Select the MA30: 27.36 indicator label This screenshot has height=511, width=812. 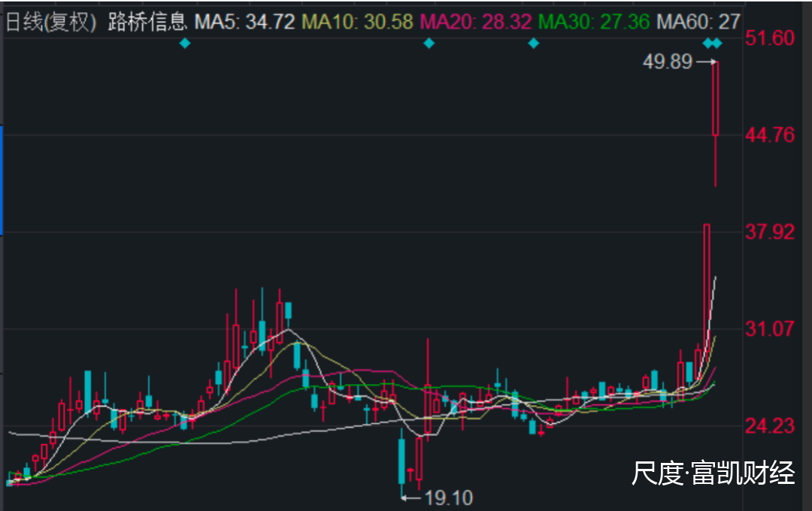[594, 23]
